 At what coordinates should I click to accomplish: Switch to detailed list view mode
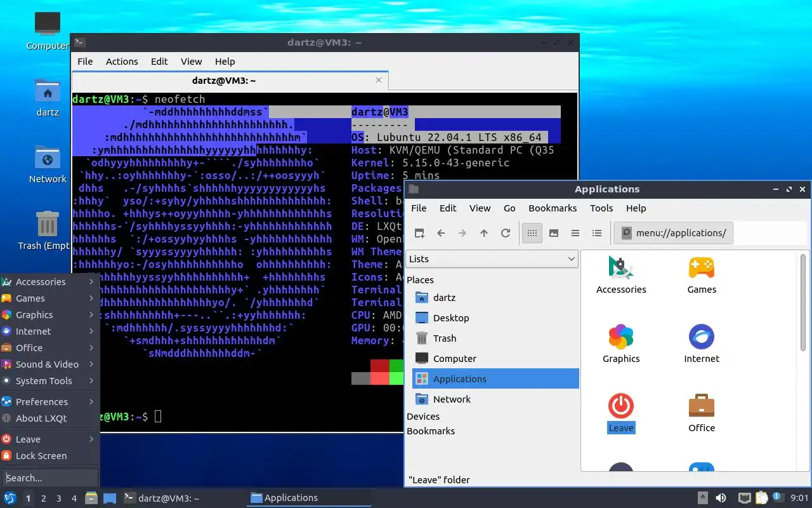(x=597, y=233)
